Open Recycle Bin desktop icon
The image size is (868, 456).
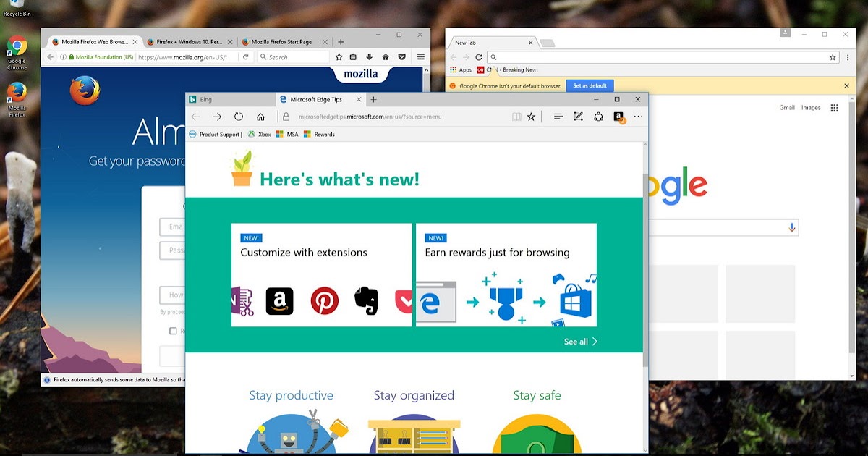[x=17, y=9]
